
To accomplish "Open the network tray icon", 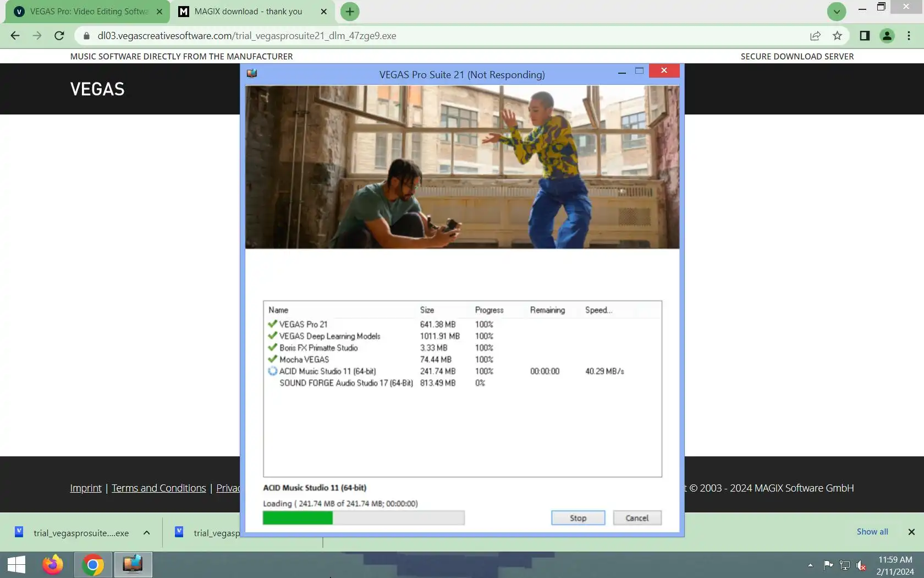I will (x=845, y=565).
